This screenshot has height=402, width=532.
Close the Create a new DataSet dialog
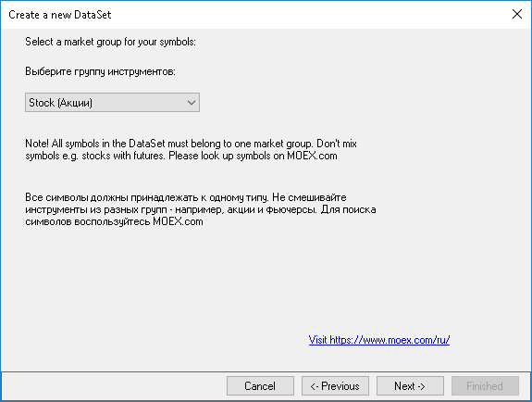pos(516,14)
